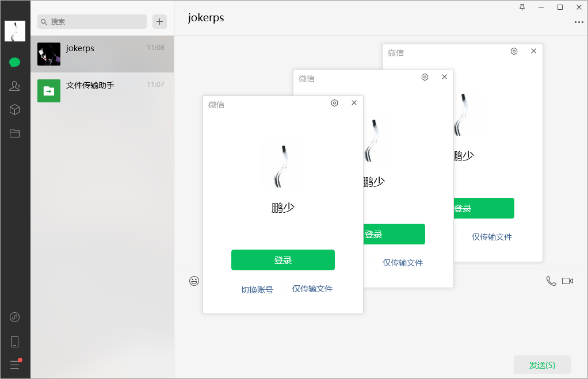Click the 鹏少 avatar in the front login dialog
Screen dimensions: 588x379
[x=282, y=166]
